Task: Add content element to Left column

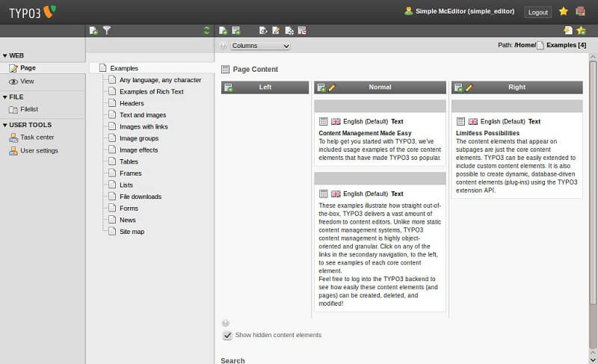Action: 229,87
